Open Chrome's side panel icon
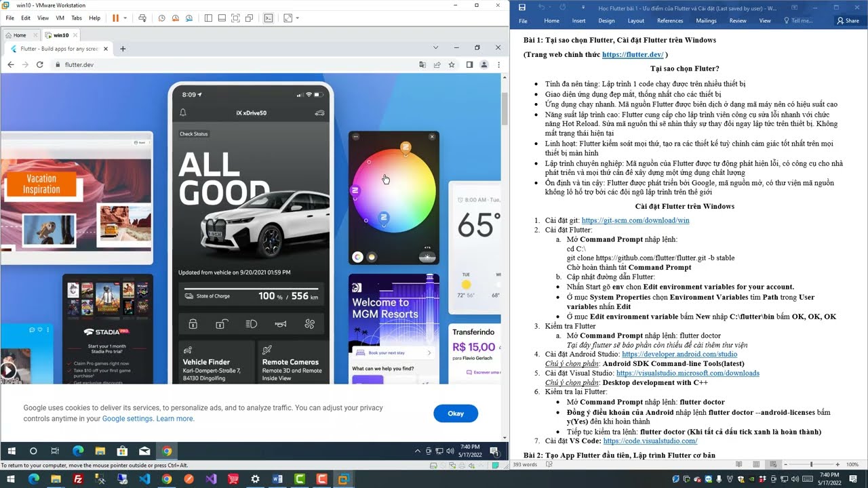This screenshot has height=488, width=868. point(469,64)
